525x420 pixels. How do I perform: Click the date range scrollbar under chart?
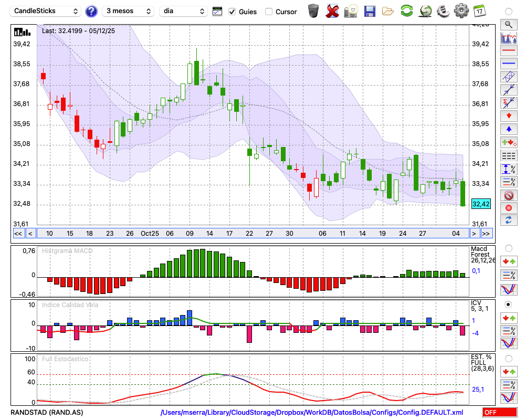pos(252,234)
